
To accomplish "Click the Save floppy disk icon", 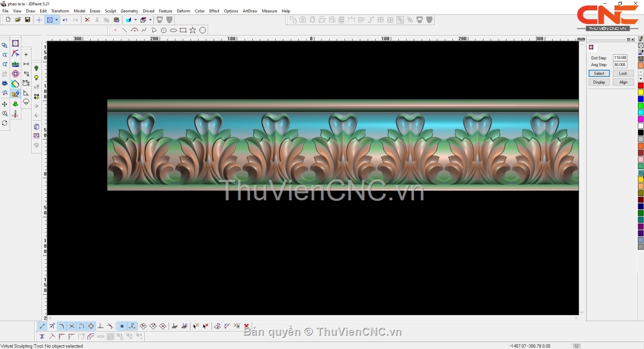I will coord(27,20).
